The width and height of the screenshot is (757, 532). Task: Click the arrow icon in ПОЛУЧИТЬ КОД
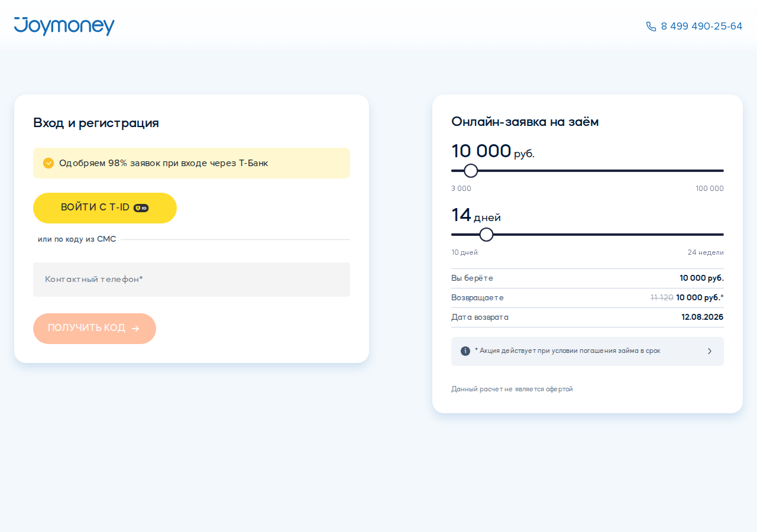click(x=135, y=329)
